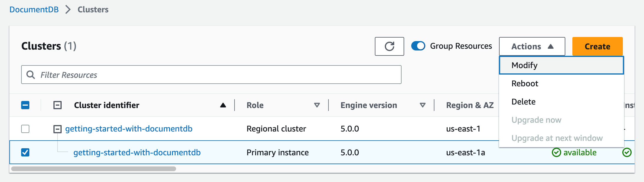The image size is (644, 182).
Task: Toggle the Group Resources switch
Action: point(418,46)
